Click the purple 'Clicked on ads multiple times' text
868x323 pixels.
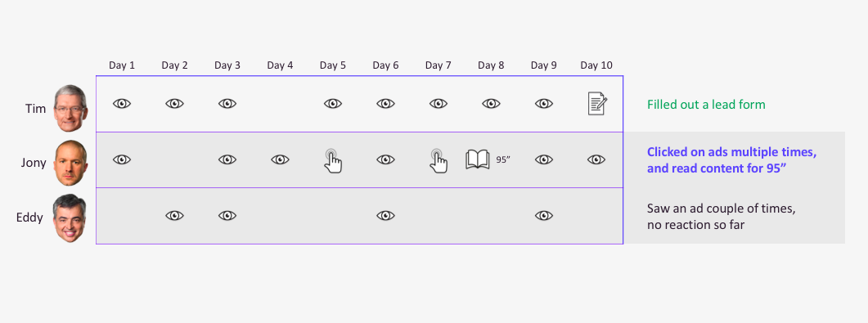pyautogui.click(x=732, y=152)
